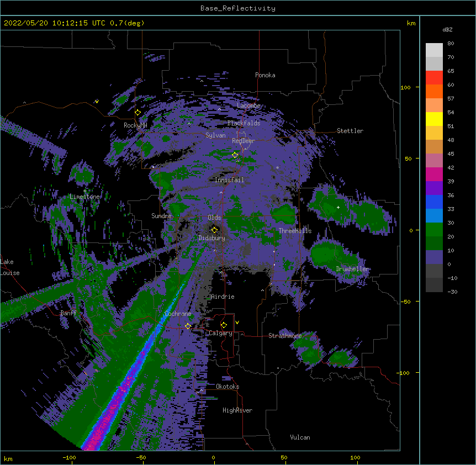Image resolution: width=476 pixels, height=465 pixels.
Task: Click the HighRiver label
Action: pyautogui.click(x=237, y=410)
